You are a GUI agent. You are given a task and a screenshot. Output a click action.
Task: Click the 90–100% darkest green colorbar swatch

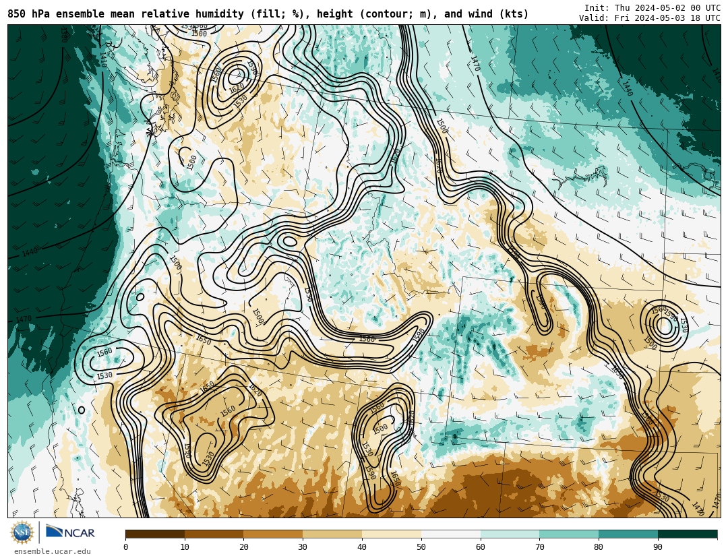tap(688, 534)
